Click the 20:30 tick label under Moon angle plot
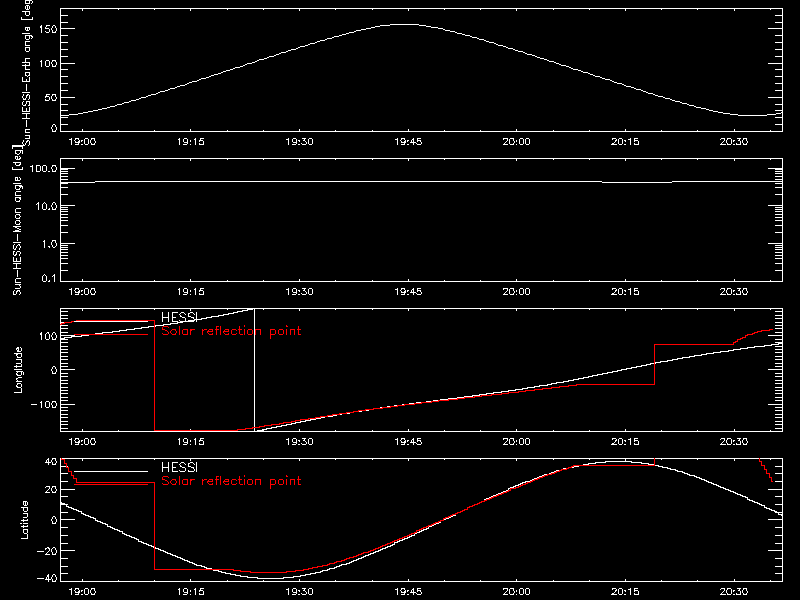This screenshot has width=800, height=600. [x=734, y=292]
